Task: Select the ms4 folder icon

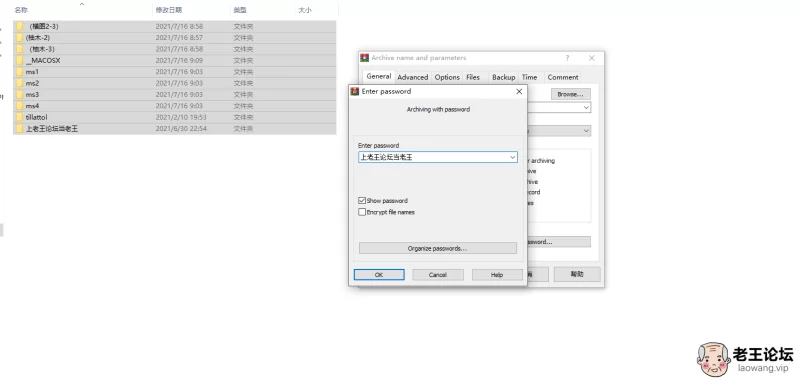Action: [20, 106]
